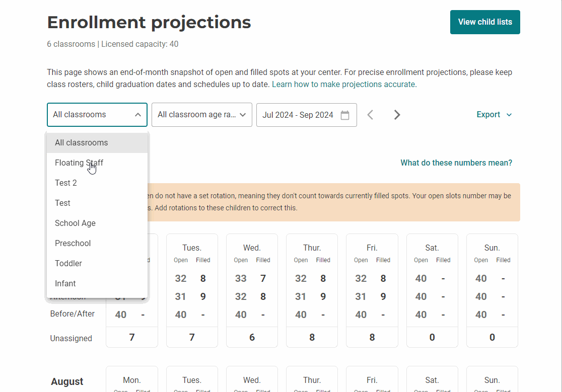Click the View child lists button
562x392 pixels.
tap(485, 22)
